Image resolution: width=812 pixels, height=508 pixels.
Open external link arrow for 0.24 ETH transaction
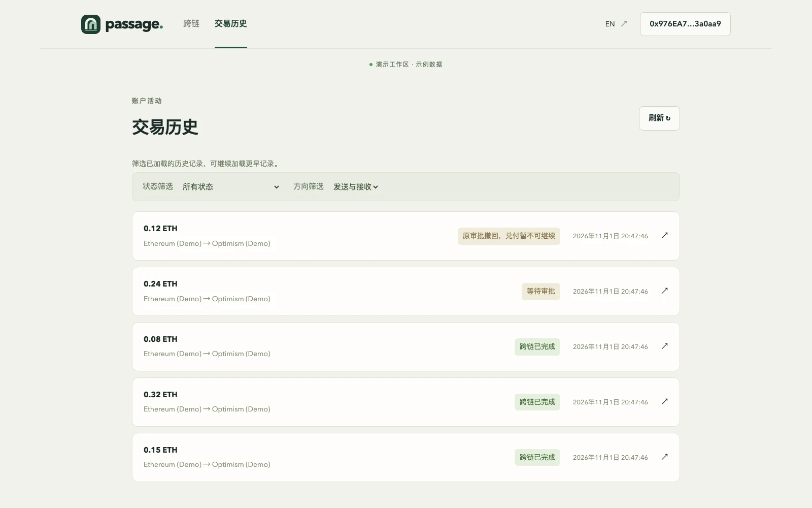click(664, 291)
